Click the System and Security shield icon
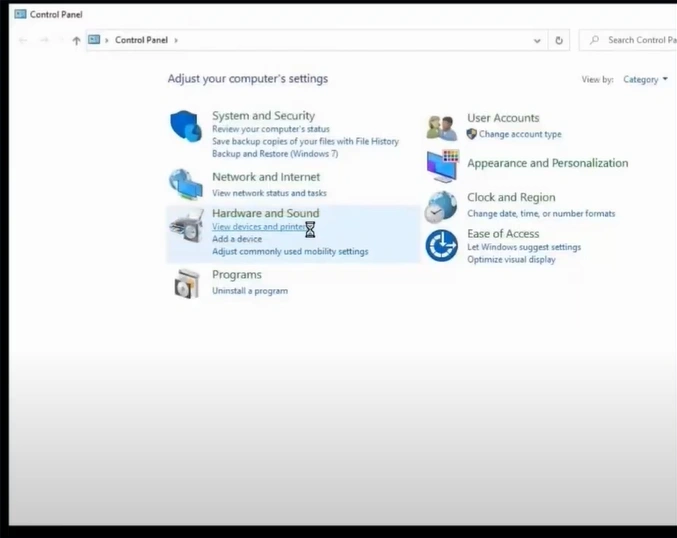This screenshot has width=677, height=538. point(186,126)
